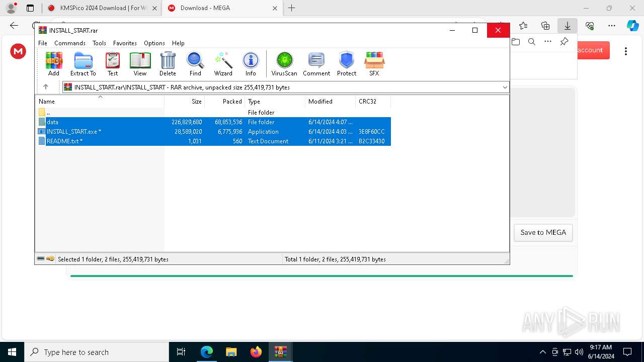Image resolution: width=644 pixels, height=362 pixels.
Task: Click the size value 226,829,680
Action: coord(187,122)
